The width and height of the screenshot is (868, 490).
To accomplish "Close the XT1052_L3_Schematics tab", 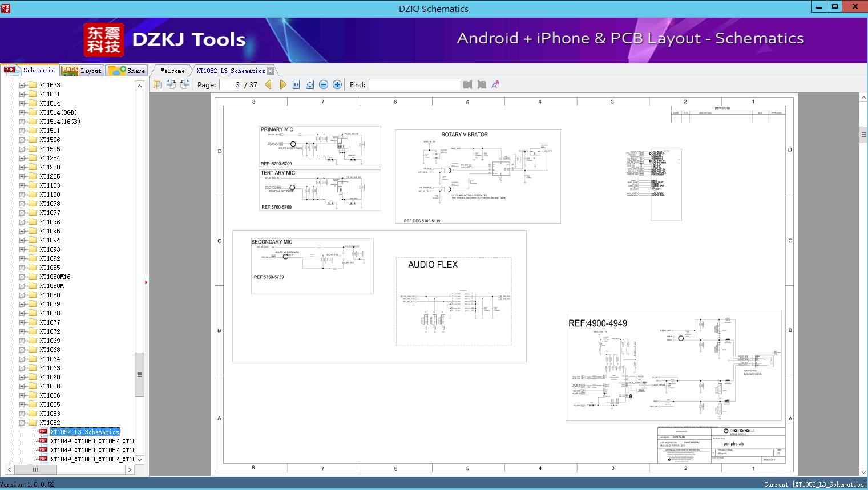I will click(x=271, y=71).
